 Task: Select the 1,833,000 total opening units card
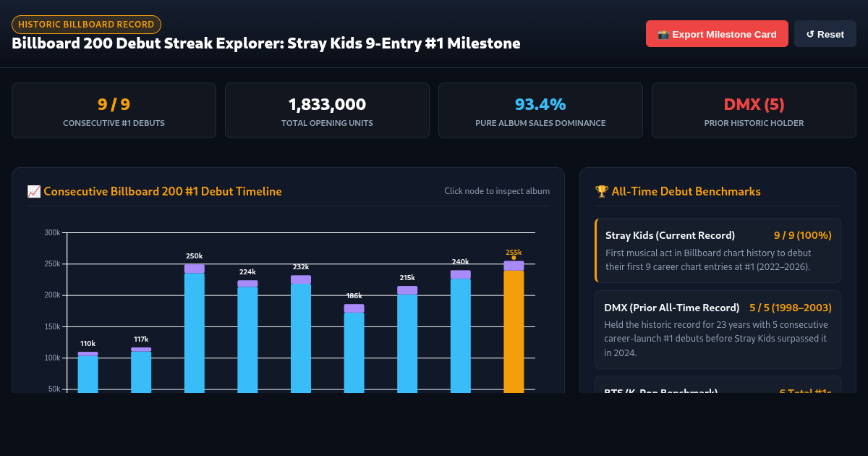point(327,110)
